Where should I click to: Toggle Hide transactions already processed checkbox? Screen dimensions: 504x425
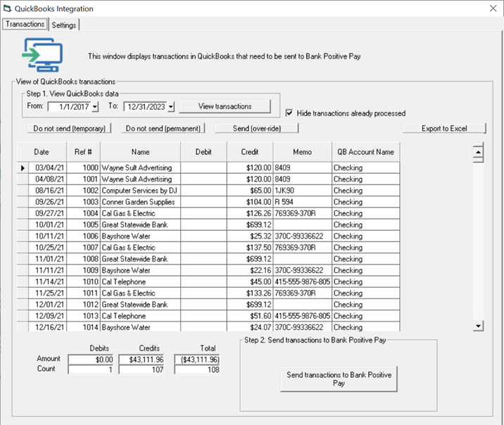pos(290,113)
